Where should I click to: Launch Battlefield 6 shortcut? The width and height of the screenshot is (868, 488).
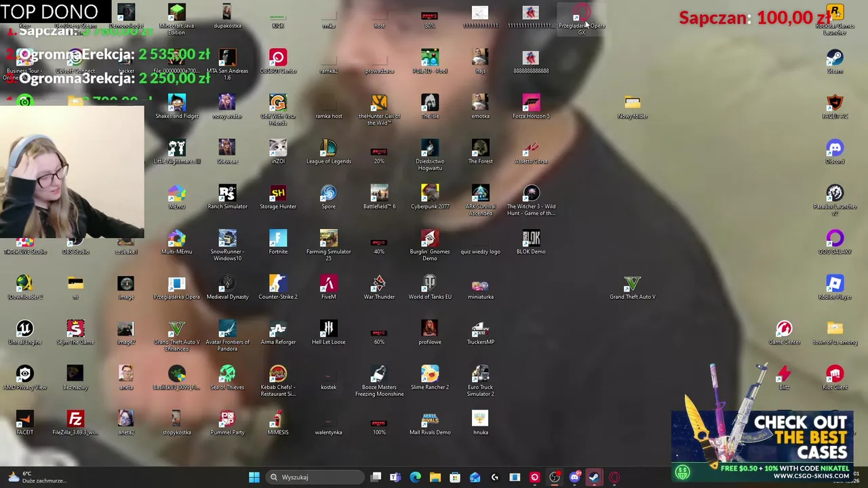(379, 197)
